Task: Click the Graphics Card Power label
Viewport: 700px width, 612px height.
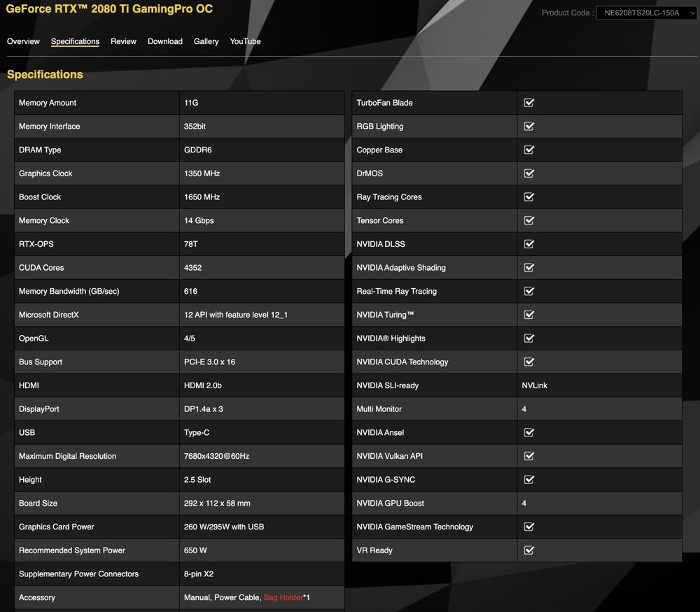Action: point(56,527)
